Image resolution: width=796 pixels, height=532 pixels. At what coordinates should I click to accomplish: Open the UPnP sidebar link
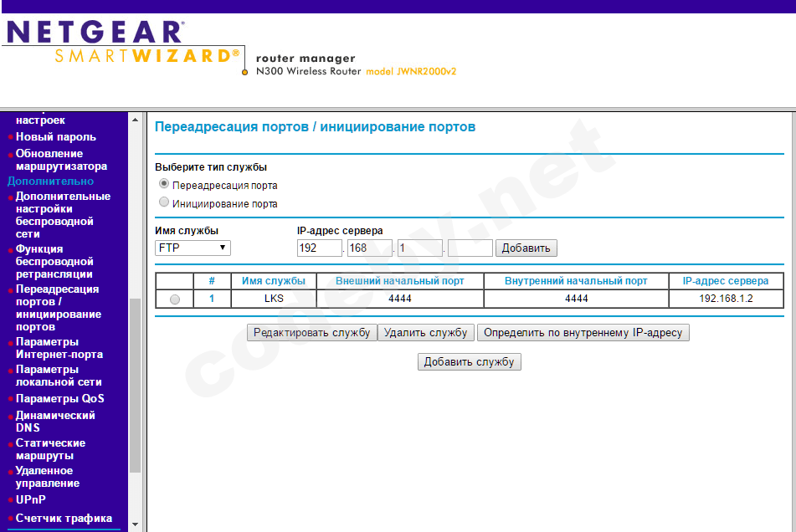[x=30, y=499]
